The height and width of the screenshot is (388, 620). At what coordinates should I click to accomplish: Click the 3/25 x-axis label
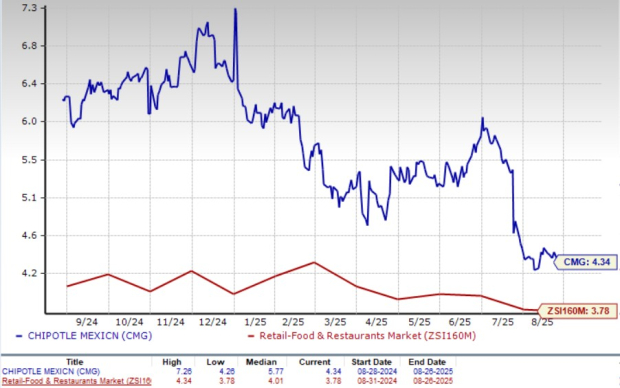point(335,322)
